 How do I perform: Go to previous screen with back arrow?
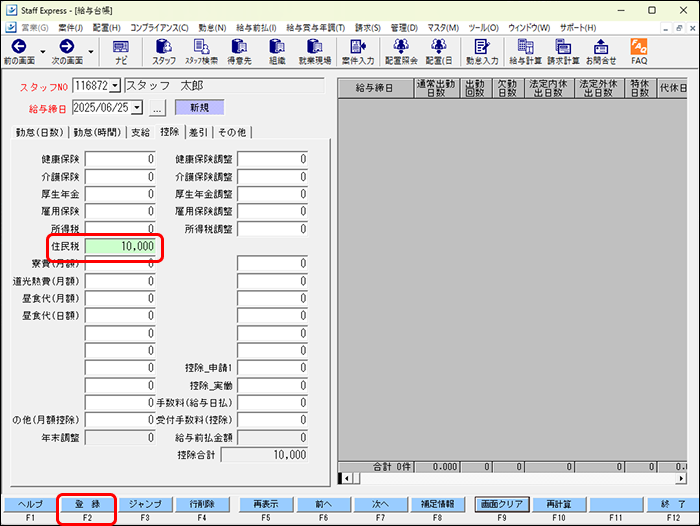tap(19, 52)
